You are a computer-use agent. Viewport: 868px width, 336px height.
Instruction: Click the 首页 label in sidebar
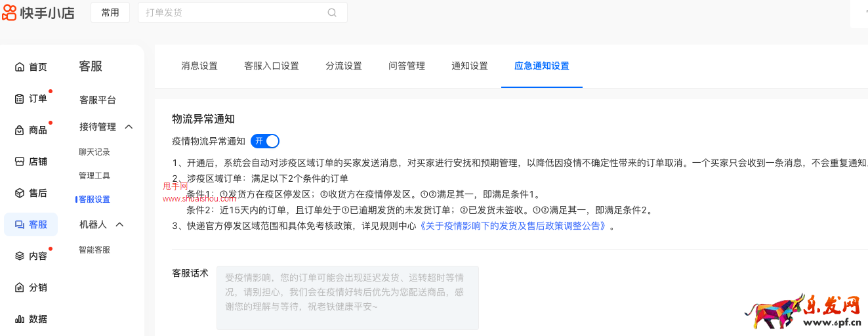tap(38, 67)
